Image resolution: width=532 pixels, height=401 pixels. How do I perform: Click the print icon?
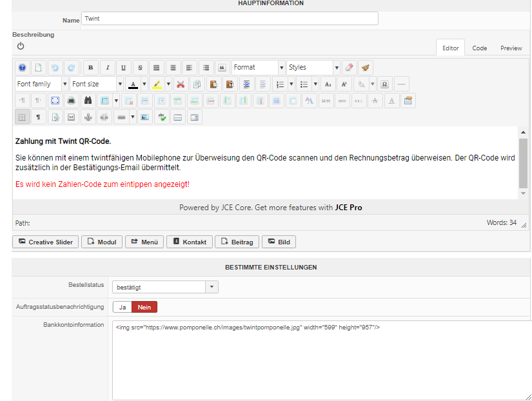(x=72, y=101)
